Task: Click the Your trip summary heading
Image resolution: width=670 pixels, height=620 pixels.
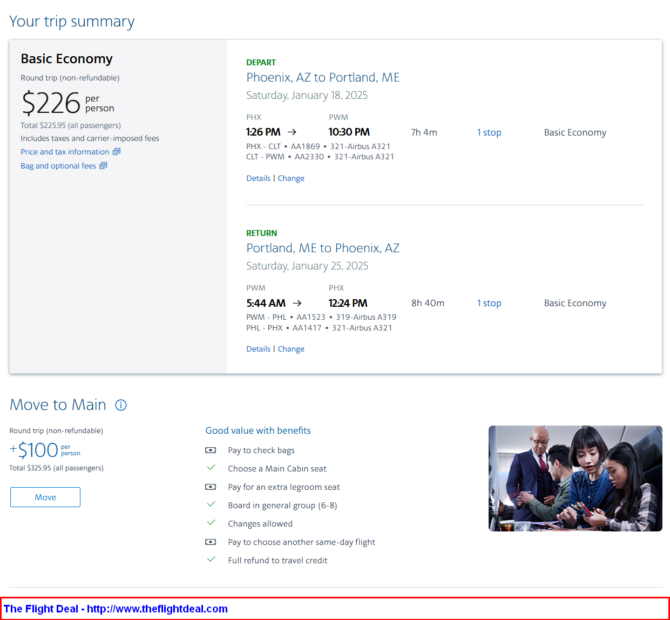Action: click(72, 21)
